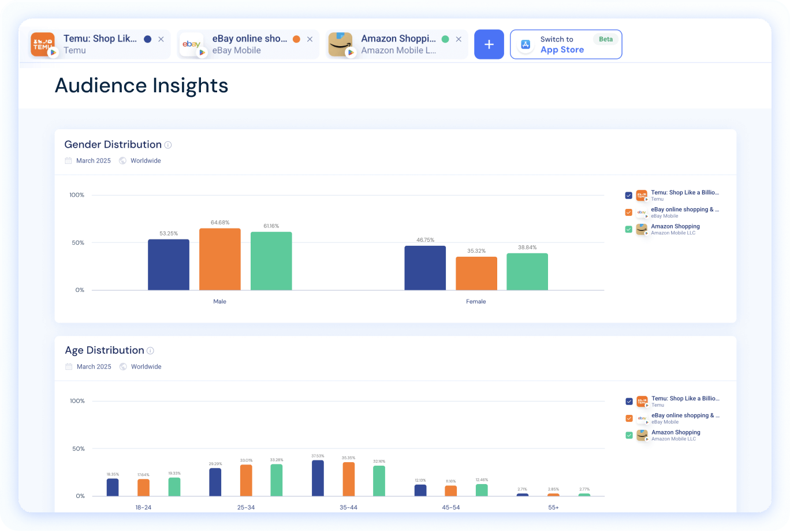This screenshot has width=790, height=532.
Task: Click the blue plus button to add an app
Action: [x=489, y=44]
